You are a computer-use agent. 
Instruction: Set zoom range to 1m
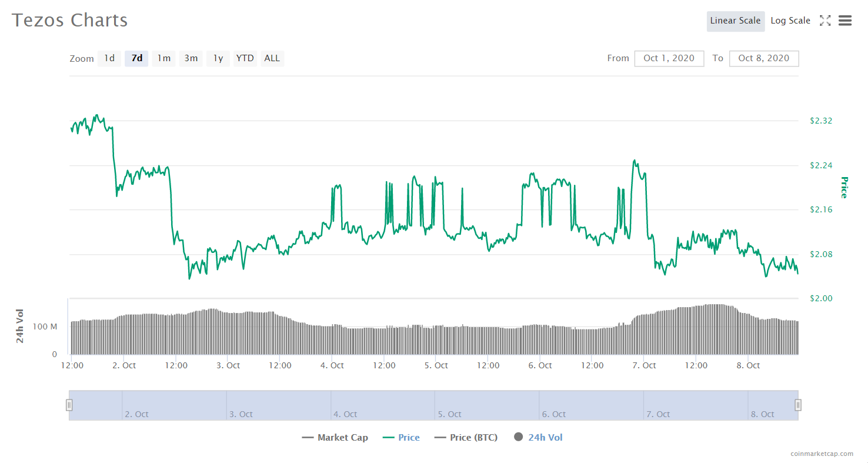pos(163,58)
